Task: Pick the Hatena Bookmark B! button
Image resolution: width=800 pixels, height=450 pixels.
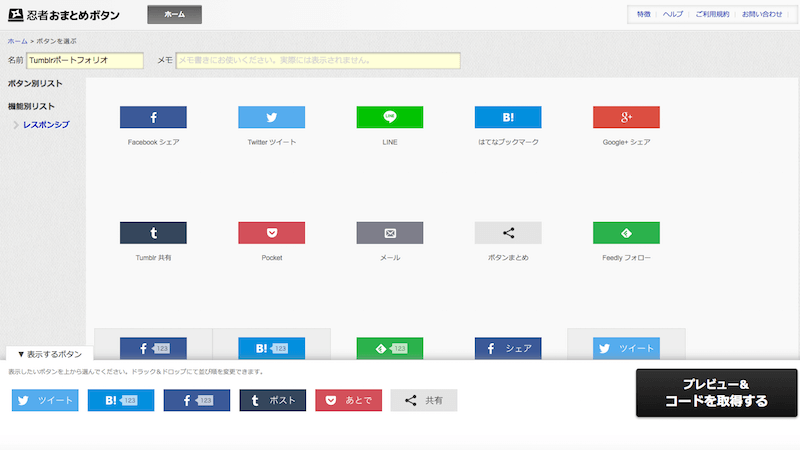Action: point(508,117)
